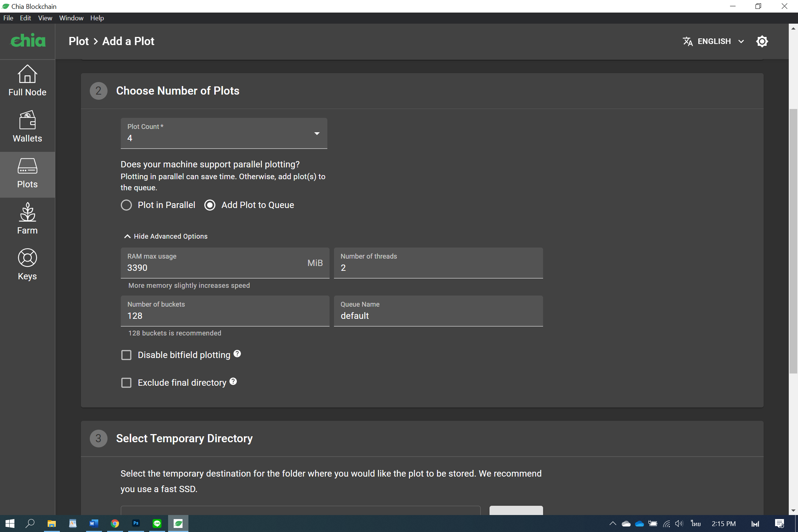Click the Thai input language indicator
Screen dimensions: 798x532
click(696, 524)
